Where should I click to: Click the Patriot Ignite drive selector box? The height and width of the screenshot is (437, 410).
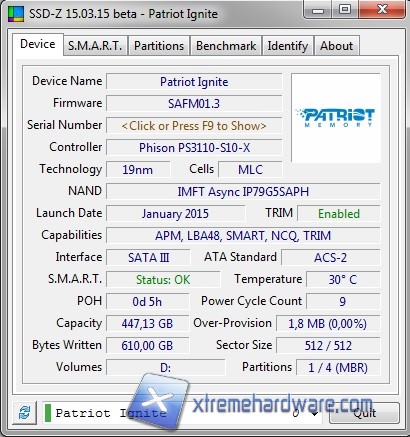(x=182, y=413)
